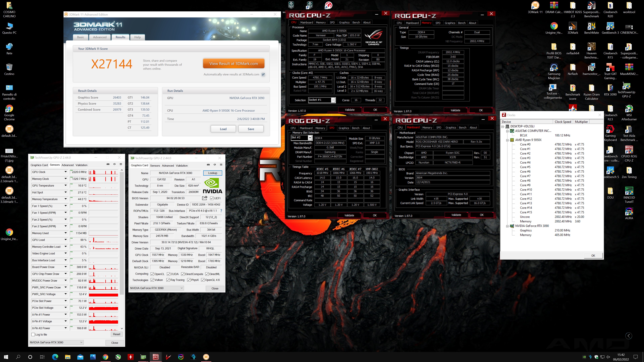Open the 3DMark 11 desktop icon
Screen dimensions: 644x362
pos(535,8)
